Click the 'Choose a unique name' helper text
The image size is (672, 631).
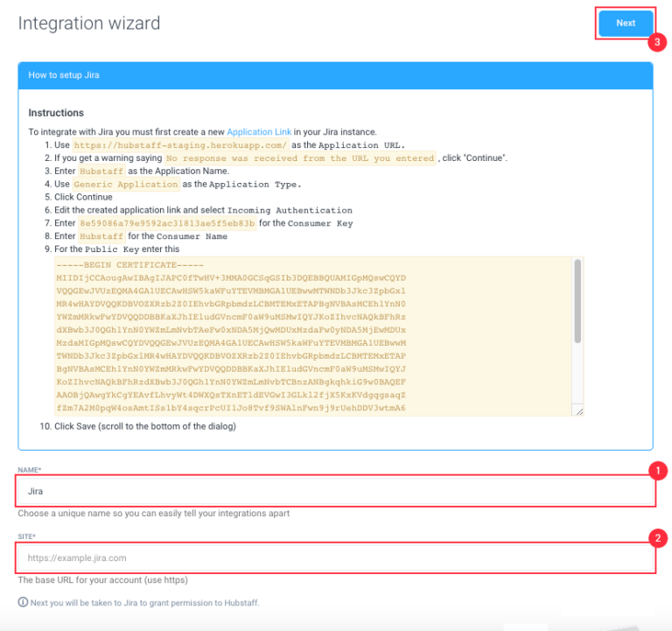pos(154,514)
